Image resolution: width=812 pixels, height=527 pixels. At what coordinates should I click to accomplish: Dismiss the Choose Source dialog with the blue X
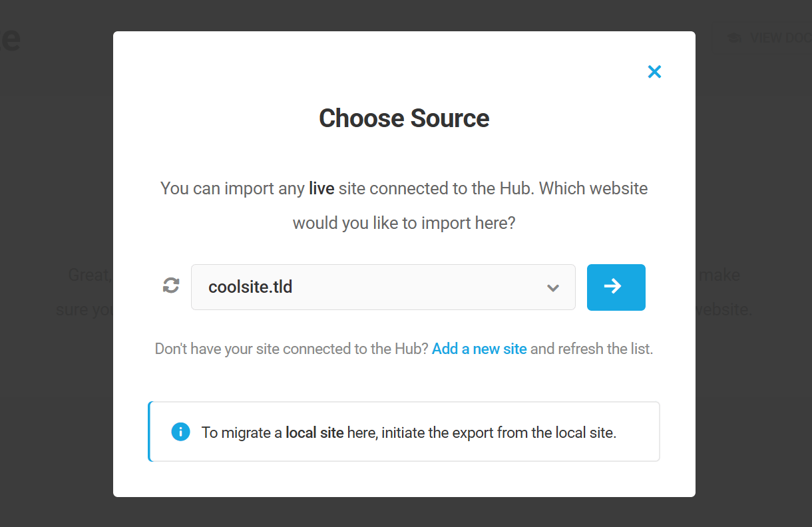[654, 71]
